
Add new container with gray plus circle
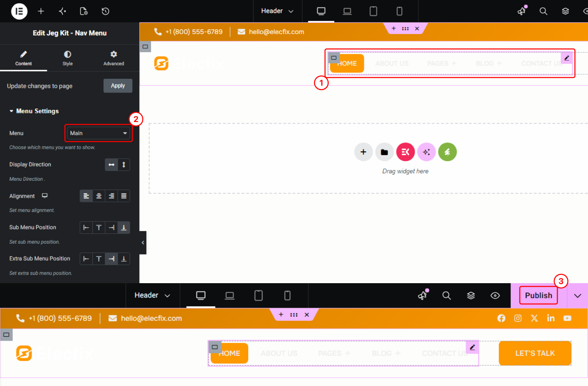pos(363,152)
